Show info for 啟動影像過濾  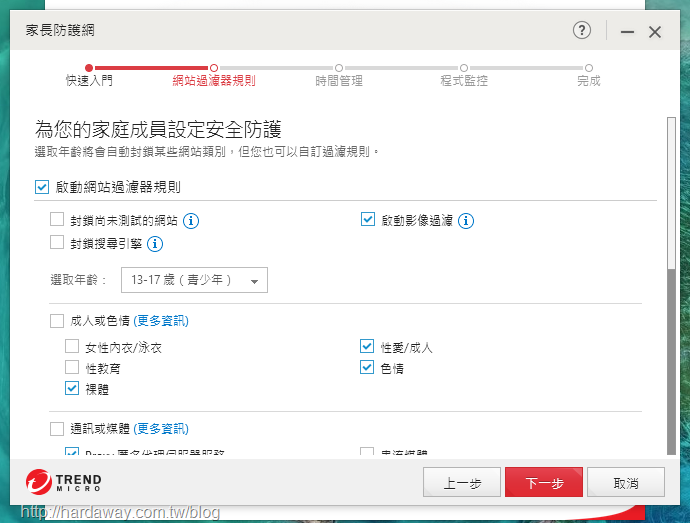coord(466,221)
